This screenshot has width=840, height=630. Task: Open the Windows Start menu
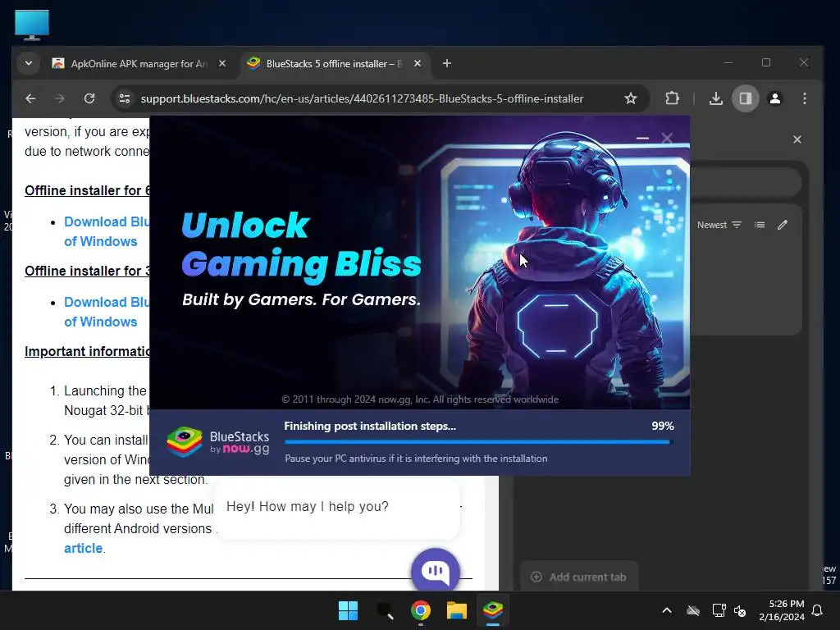pos(348,610)
